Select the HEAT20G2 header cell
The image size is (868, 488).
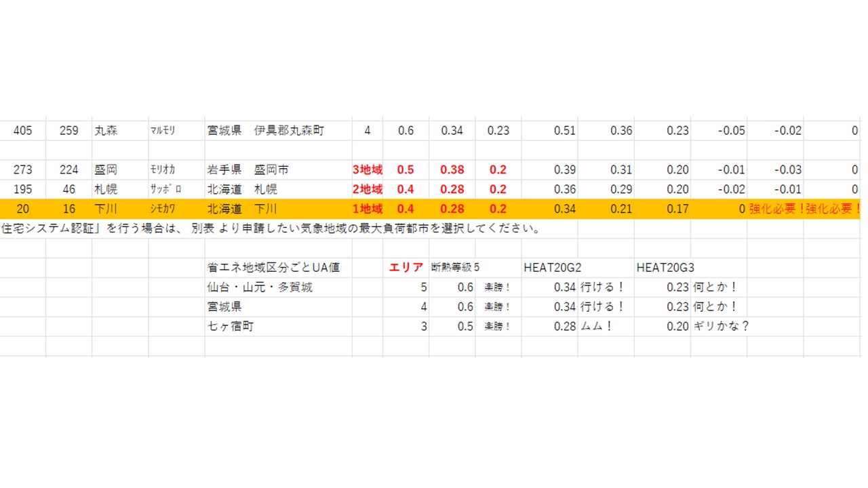click(x=552, y=268)
